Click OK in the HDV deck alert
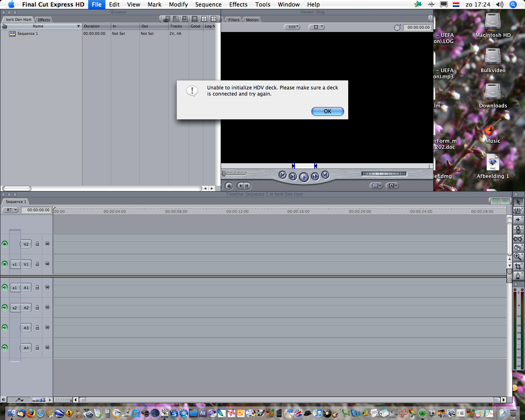 (x=327, y=111)
